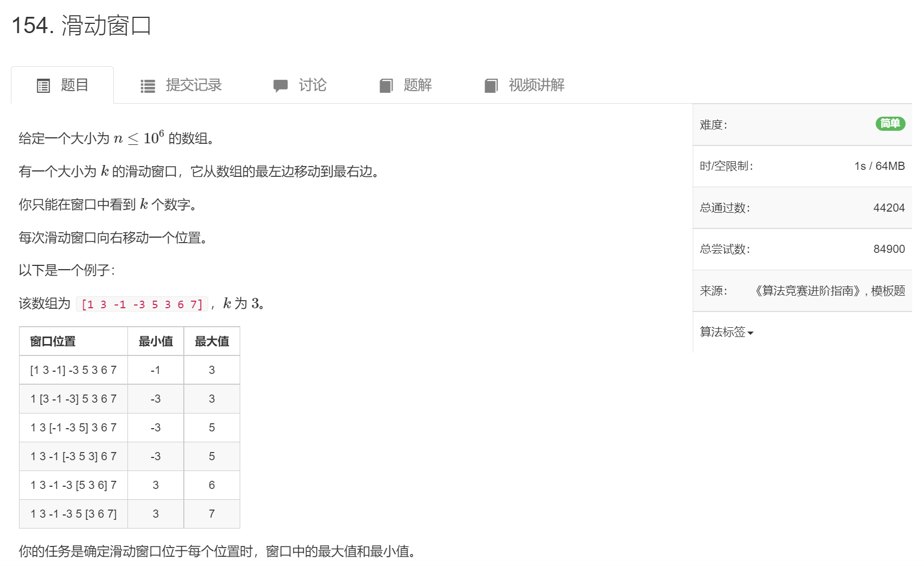Click the sentence beginning 你的任务是确定滑动窗口
This screenshot has height=566, width=924.
(x=217, y=551)
